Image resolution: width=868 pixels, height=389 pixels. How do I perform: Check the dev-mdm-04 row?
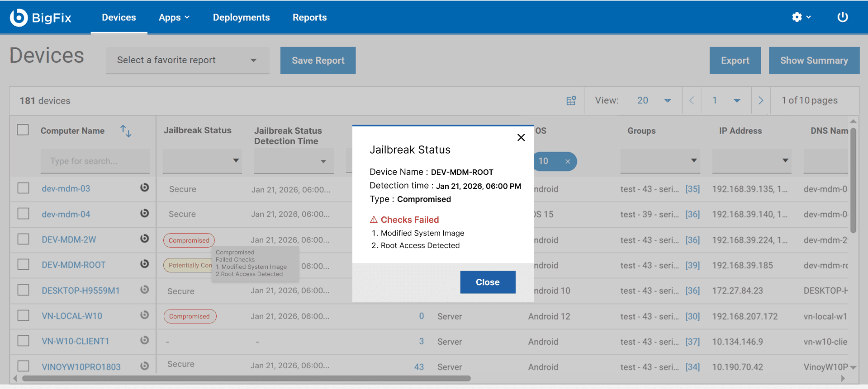tap(23, 213)
